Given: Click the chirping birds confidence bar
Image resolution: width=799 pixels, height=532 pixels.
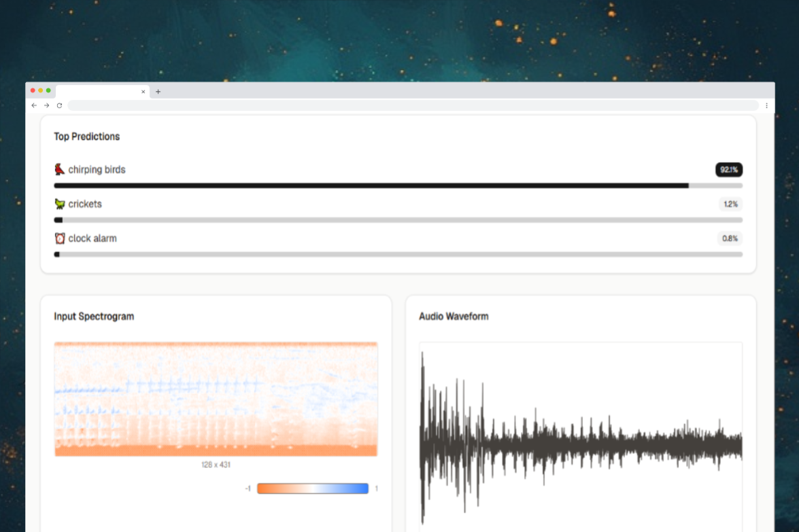Looking at the screenshot, I should click(398, 185).
